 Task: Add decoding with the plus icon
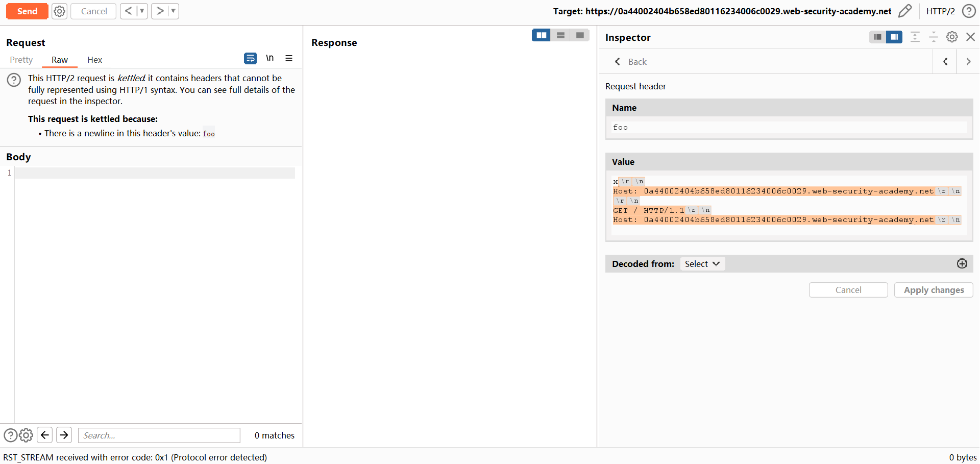pos(962,263)
